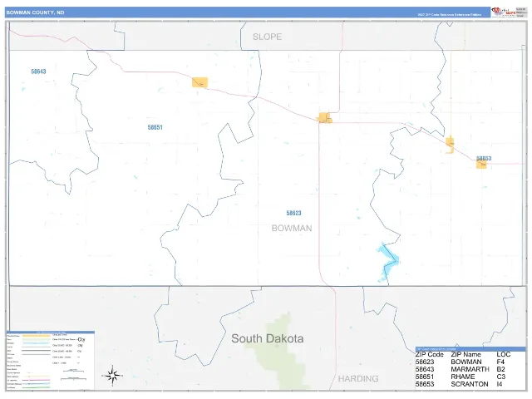Select the C3 location cell
Screen dimensions: 532x399
501,377
